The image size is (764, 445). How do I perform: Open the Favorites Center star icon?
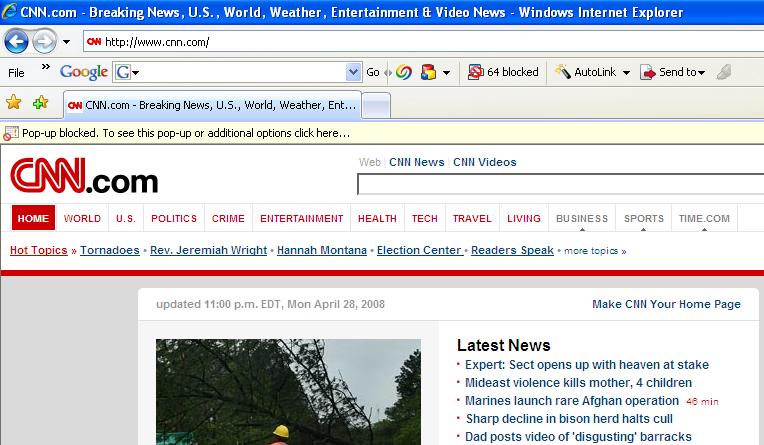pyautogui.click(x=14, y=103)
